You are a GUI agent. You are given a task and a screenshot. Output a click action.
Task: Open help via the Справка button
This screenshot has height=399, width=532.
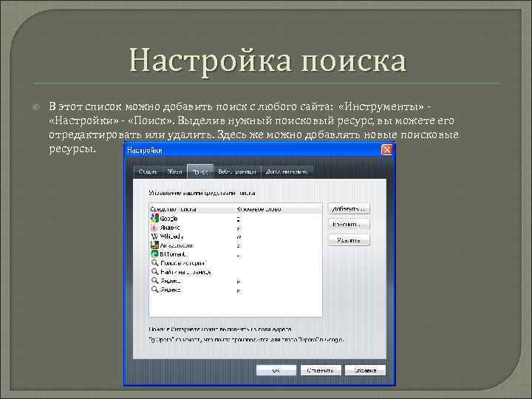point(365,370)
